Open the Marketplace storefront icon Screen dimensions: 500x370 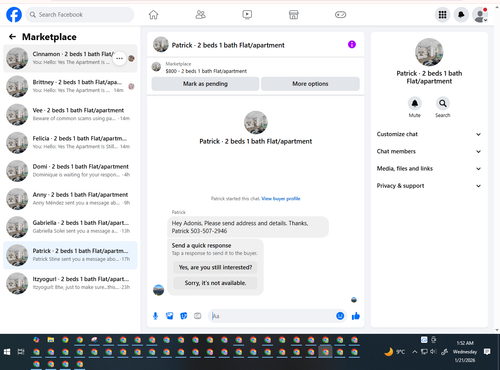(294, 15)
